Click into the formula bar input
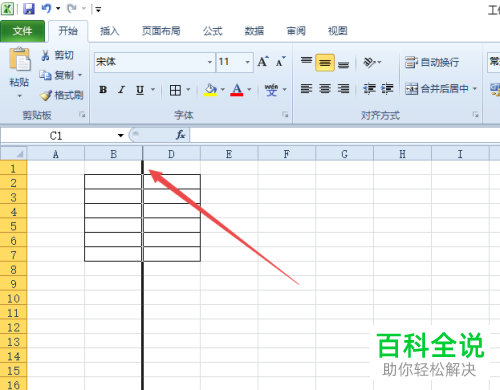500x390 pixels. coord(345,135)
